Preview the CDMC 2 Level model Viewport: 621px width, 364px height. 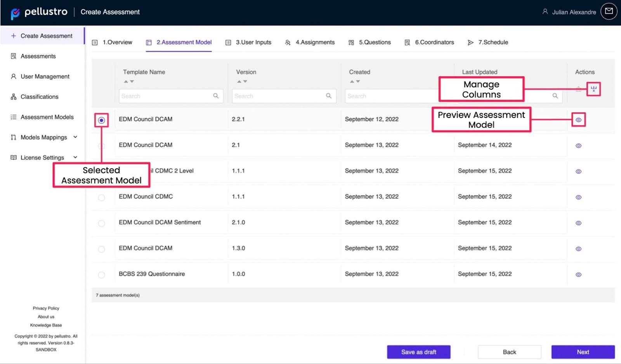tap(578, 172)
